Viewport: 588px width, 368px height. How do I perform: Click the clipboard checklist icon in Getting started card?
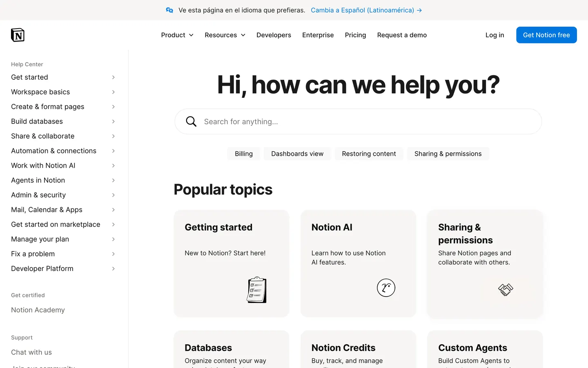[x=256, y=289]
